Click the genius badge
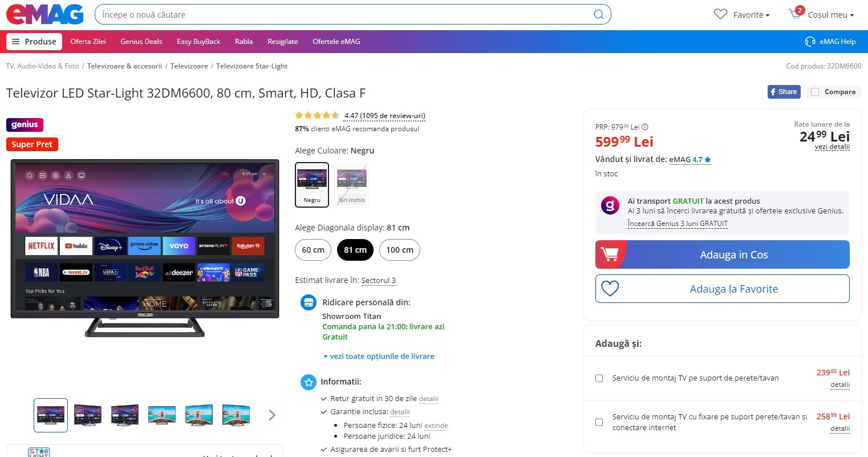The width and height of the screenshot is (868, 457). (25, 124)
